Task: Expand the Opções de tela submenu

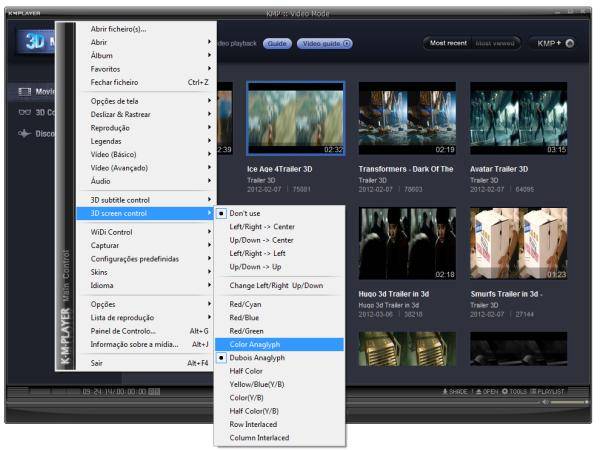Action: (x=147, y=101)
